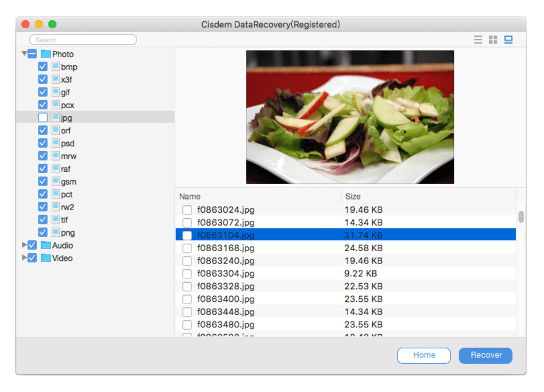Viewport: 544px width, 392px height.
Task: Select the psd tree item label
Action: tap(68, 143)
